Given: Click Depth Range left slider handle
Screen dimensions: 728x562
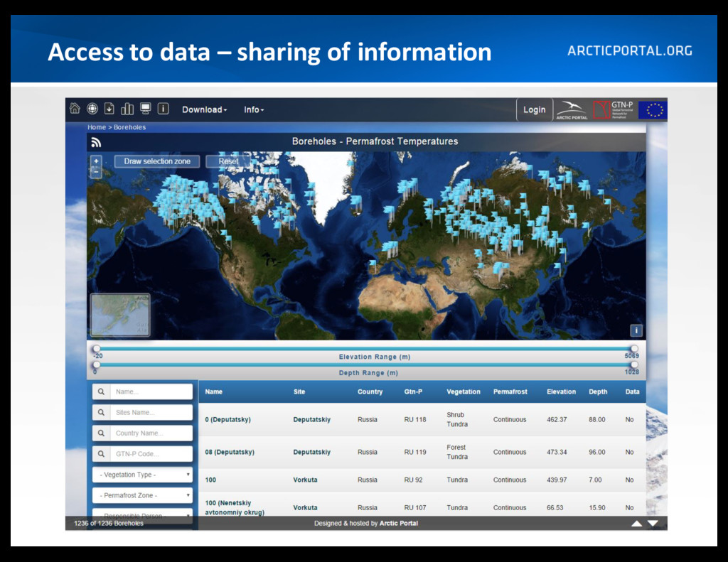Looking at the screenshot, I should point(97,364).
